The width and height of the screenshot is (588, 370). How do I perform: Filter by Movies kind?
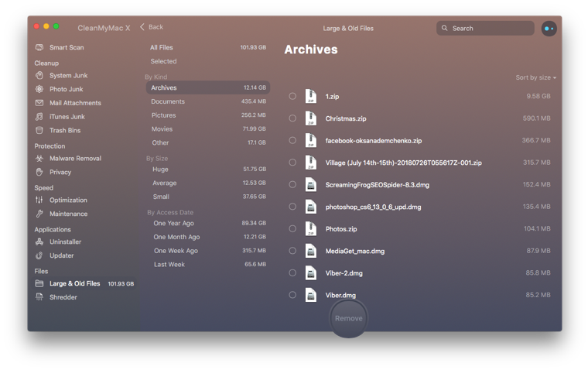tap(208, 128)
